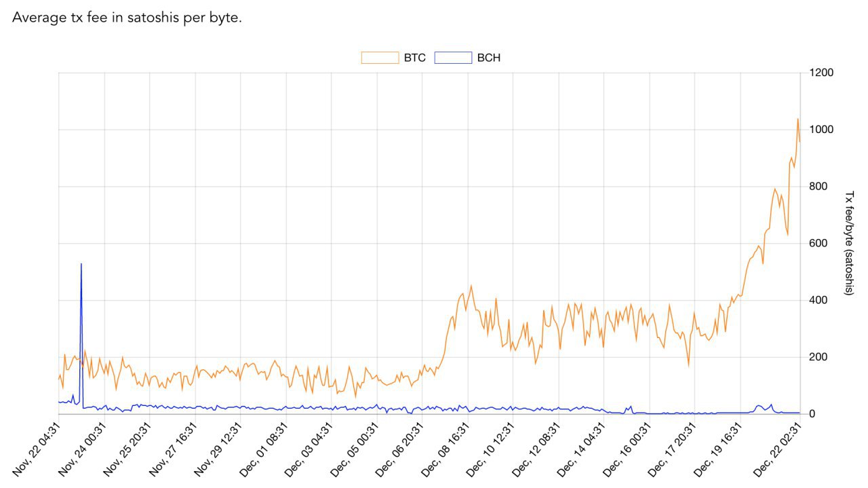This screenshot has height=488, width=868.
Task: Click the BCH spike peak near Nov 23
Action: (x=81, y=264)
